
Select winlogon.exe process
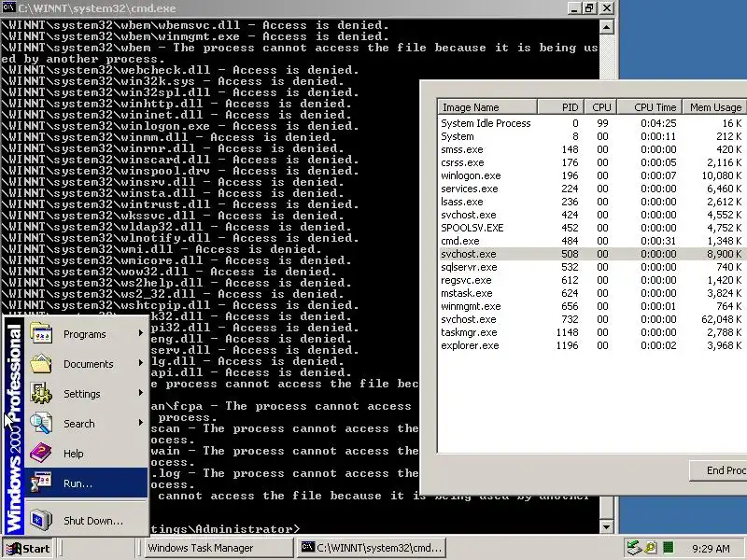pos(592,175)
